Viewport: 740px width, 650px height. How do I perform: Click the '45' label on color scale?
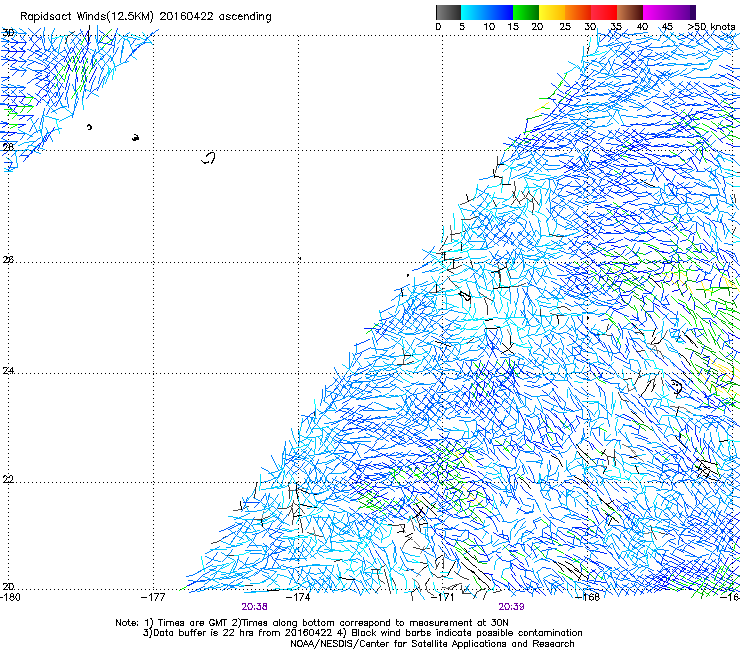coord(667,26)
